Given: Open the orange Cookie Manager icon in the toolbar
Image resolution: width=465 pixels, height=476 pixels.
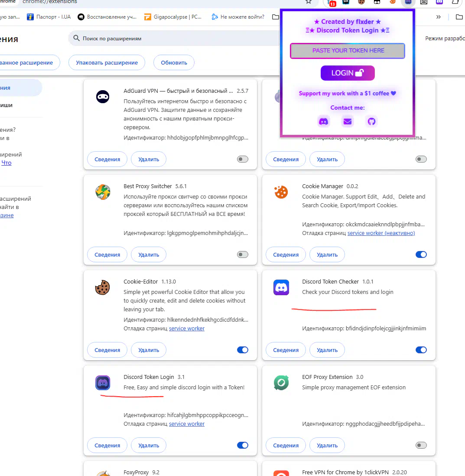Looking at the screenshot, I should point(393,2).
